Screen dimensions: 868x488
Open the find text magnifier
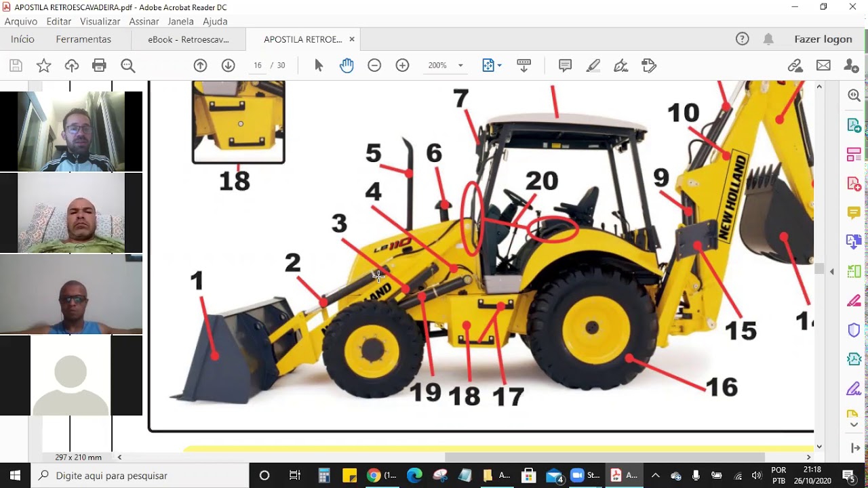[x=127, y=66]
